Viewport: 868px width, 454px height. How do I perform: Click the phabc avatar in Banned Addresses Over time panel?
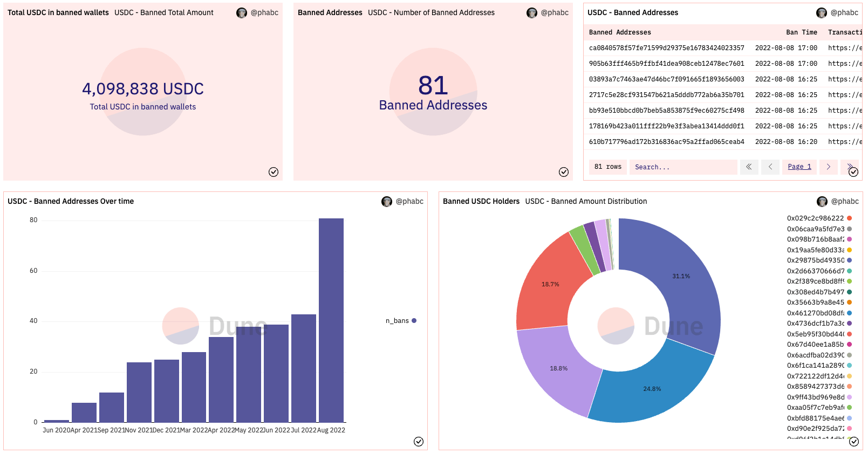387,202
